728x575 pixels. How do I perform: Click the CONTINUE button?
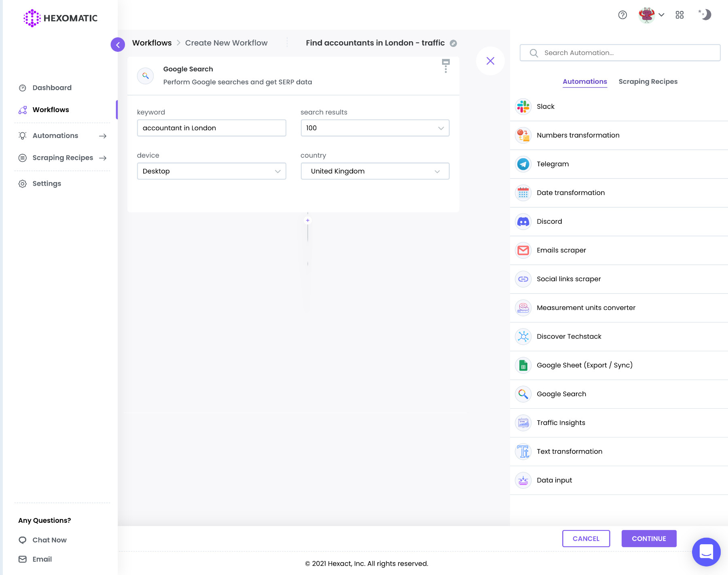(649, 539)
